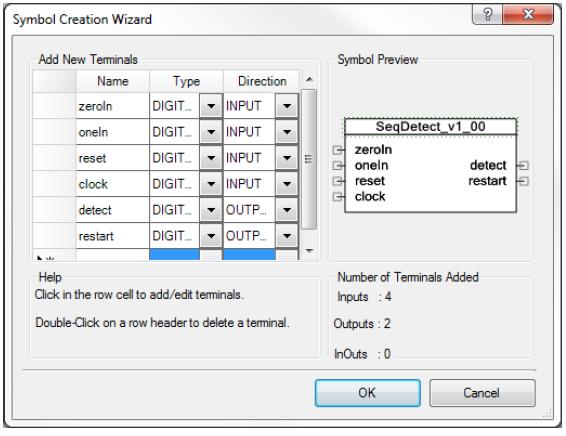Click the Name column header

pyautogui.click(x=113, y=82)
